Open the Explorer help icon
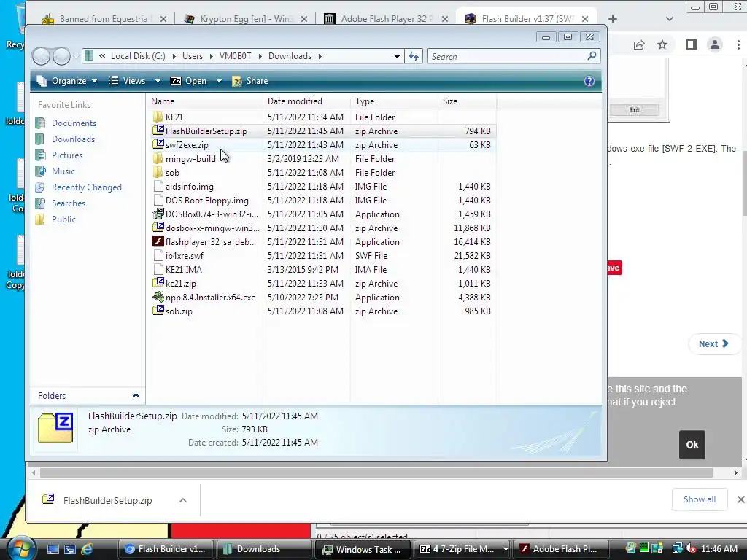 [589, 81]
